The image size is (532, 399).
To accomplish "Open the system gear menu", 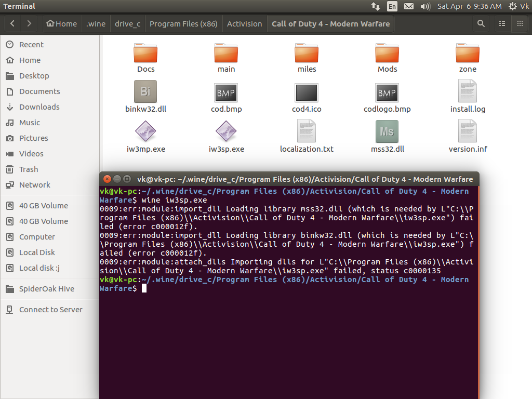I will [513, 6].
